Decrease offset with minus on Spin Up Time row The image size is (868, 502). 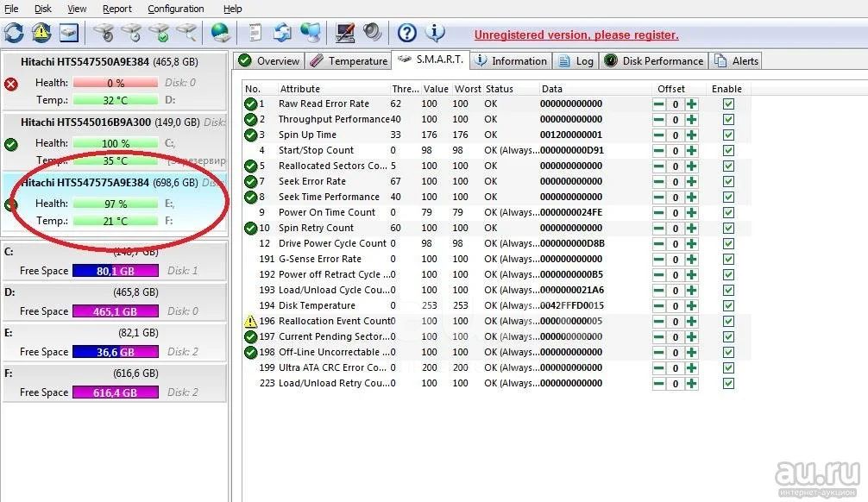(658, 135)
